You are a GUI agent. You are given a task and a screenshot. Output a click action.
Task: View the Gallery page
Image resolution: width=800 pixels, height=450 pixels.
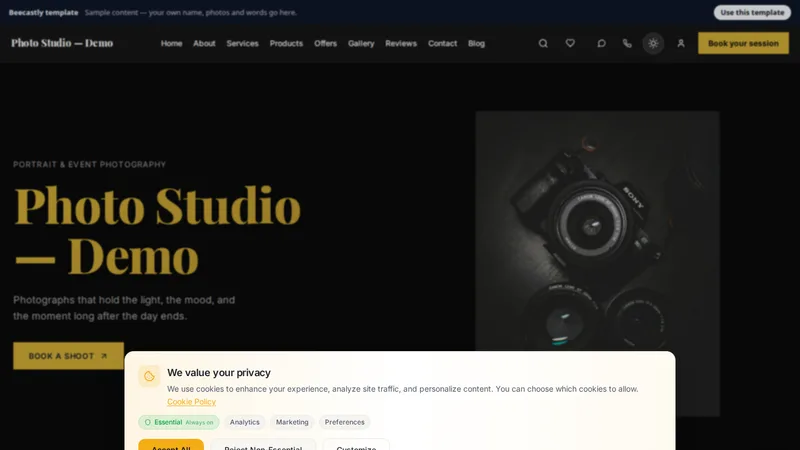coord(361,43)
